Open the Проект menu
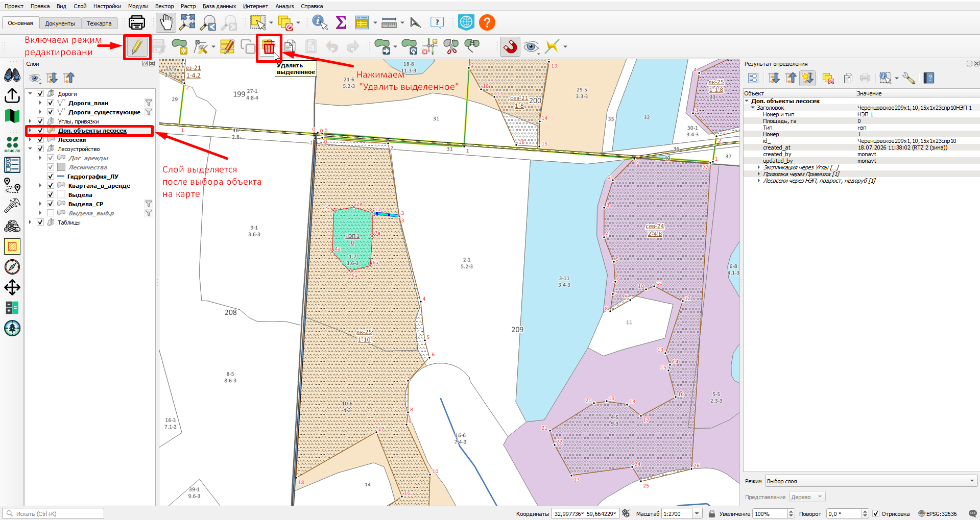980x520 pixels. tap(14, 6)
